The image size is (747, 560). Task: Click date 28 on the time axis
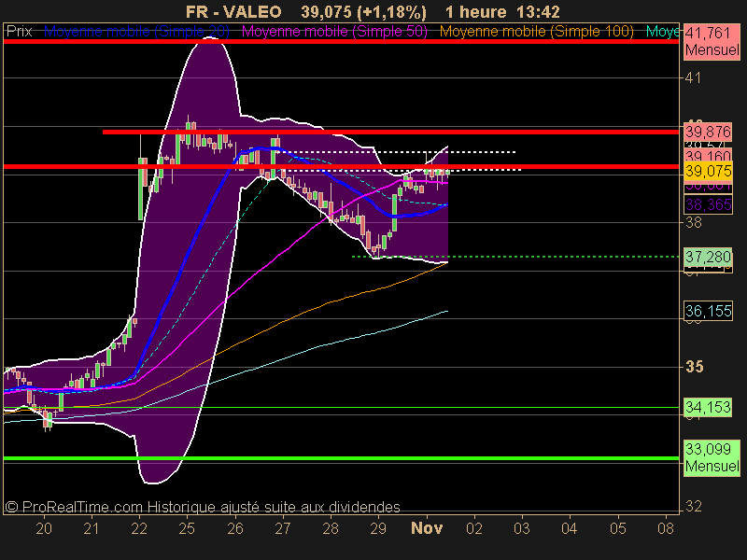click(x=331, y=528)
